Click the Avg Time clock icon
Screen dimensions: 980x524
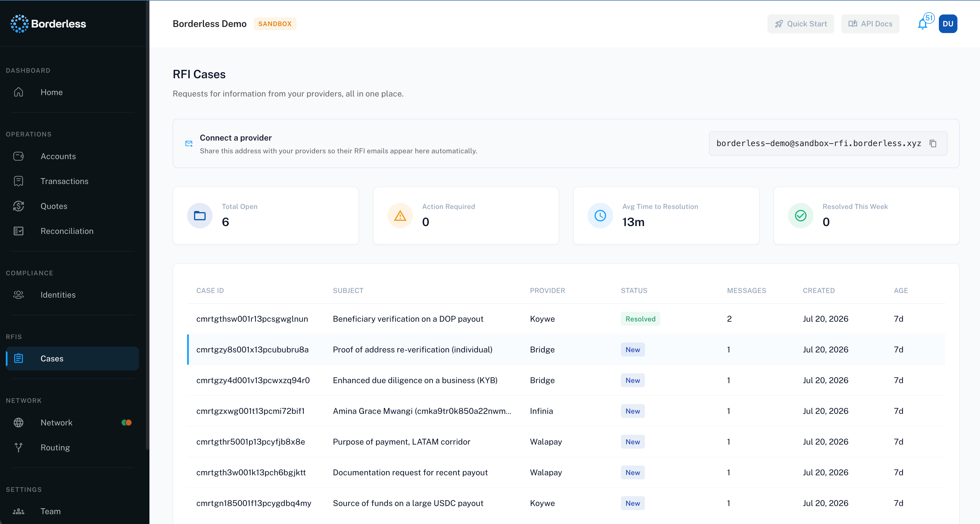(600, 216)
